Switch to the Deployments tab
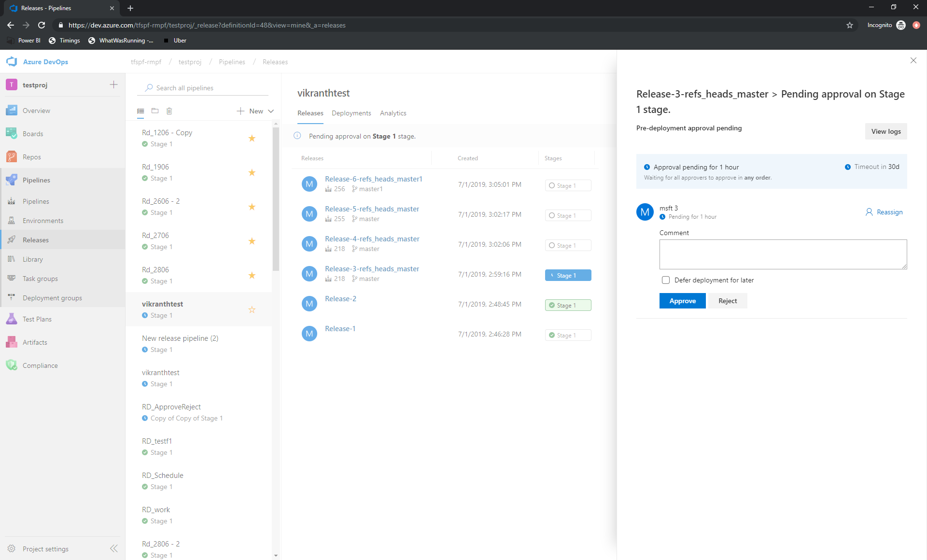This screenshot has height=560, width=927. click(x=351, y=112)
